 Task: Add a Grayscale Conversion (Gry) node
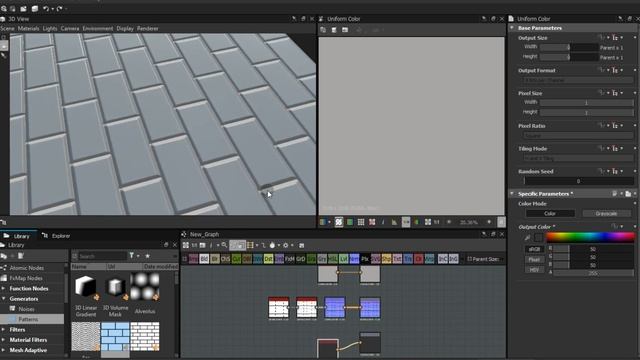coord(322,259)
